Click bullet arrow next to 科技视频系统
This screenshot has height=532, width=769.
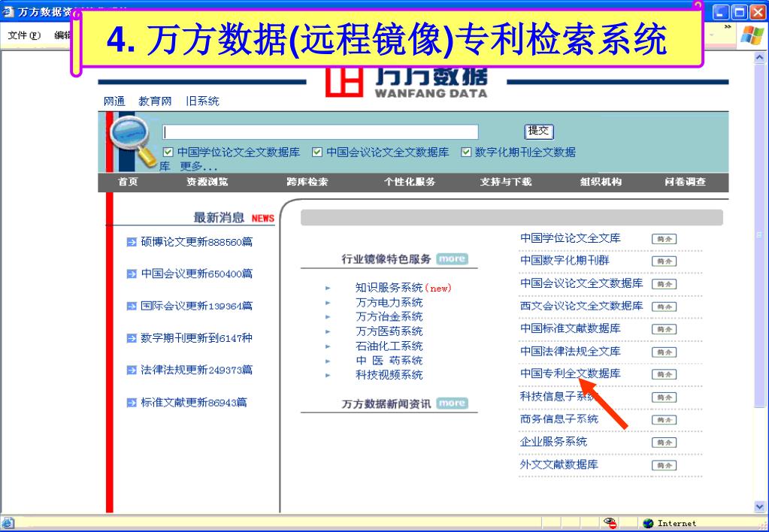pyautogui.click(x=328, y=376)
